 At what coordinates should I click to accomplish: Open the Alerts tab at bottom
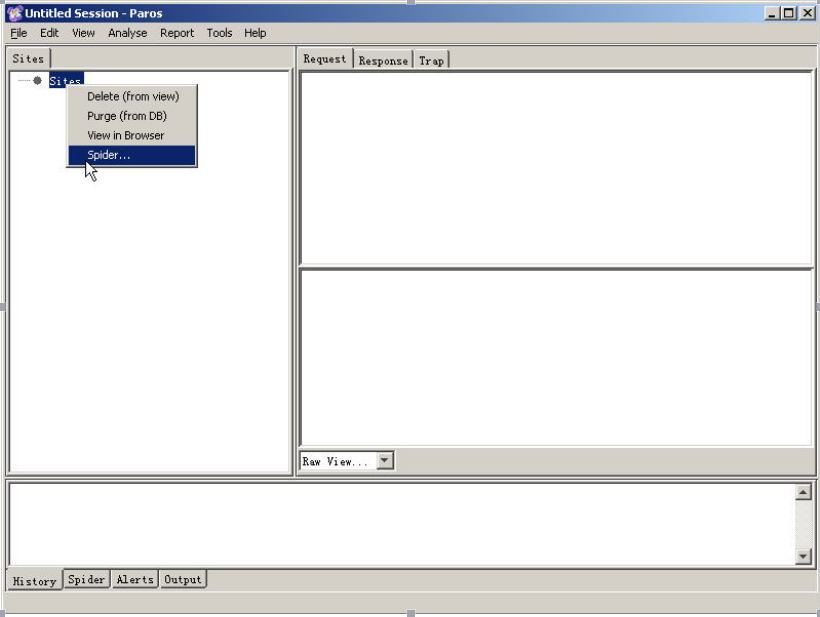135,579
